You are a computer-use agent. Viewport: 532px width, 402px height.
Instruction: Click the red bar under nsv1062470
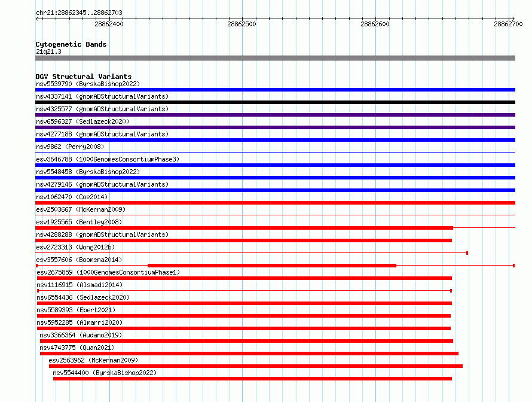(x=275, y=203)
